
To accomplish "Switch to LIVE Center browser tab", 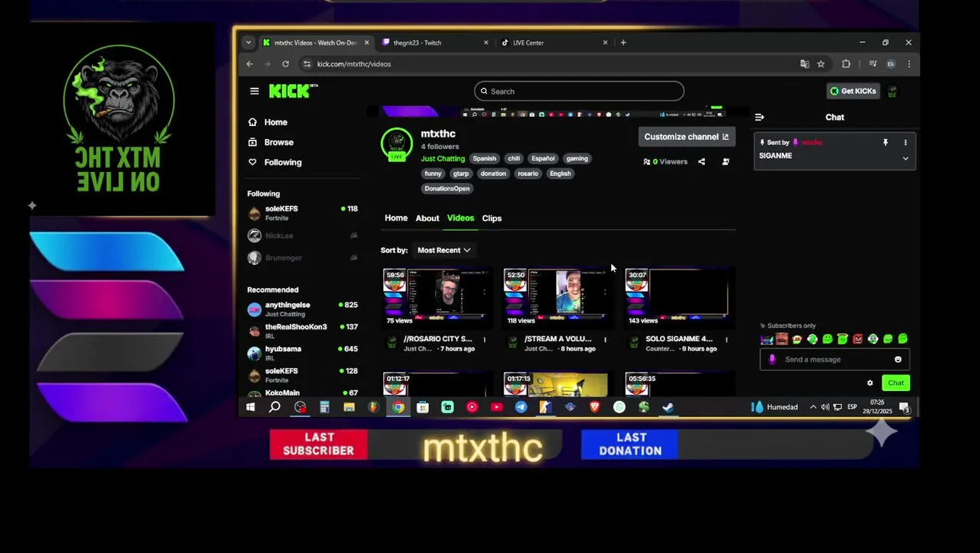I will (554, 43).
